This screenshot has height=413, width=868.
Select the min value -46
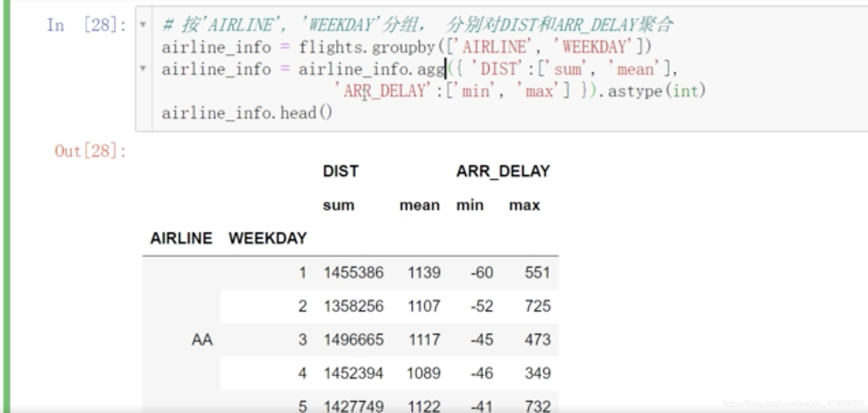pyautogui.click(x=482, y=373)
